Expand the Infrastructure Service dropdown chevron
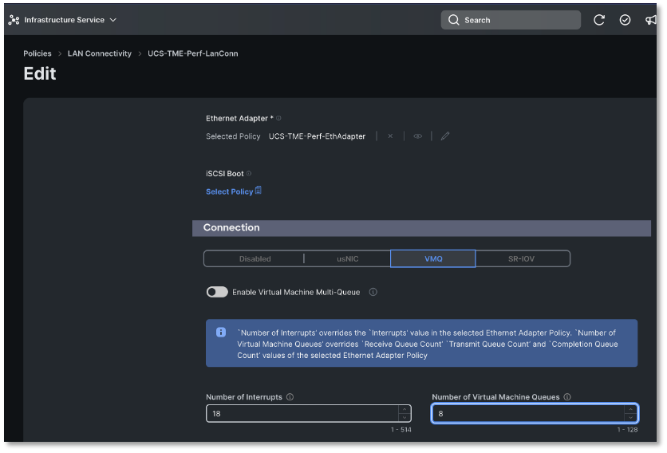Screen dimensions: 667x453 (x=113, y=20)
